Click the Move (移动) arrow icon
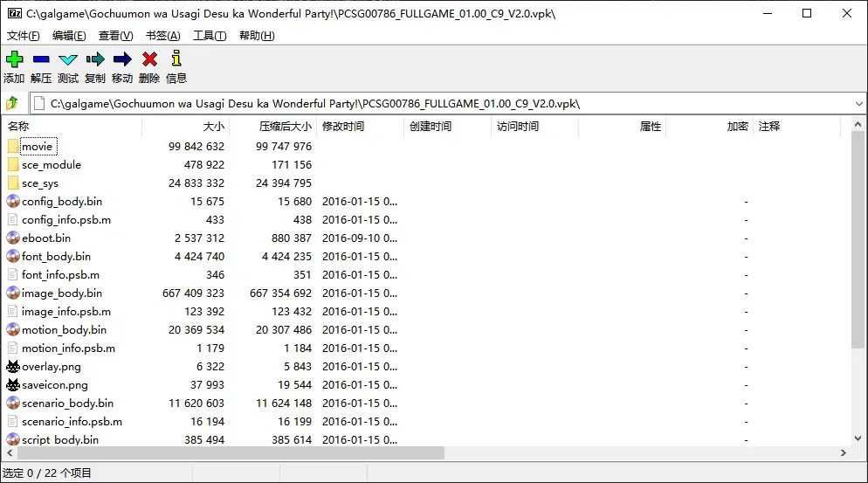The height and width of the screenshot is (483, 868). (x=122, y=59)
